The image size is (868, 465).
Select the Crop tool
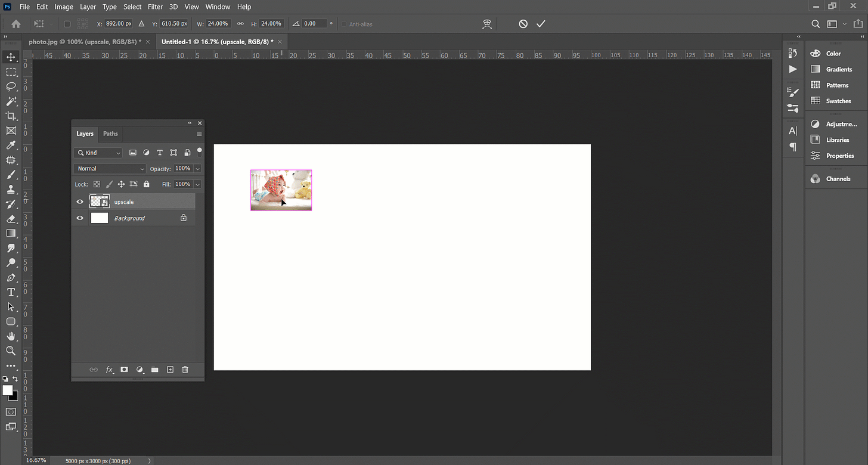click(11, 116)
